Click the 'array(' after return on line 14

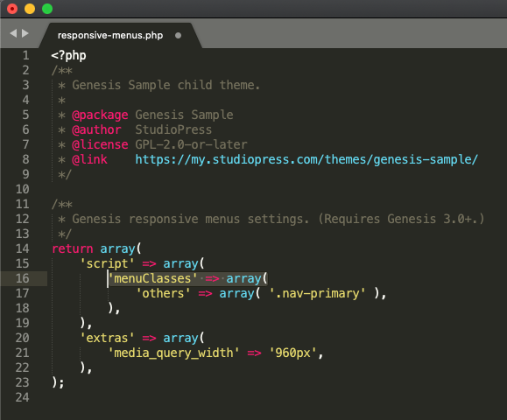click(x=121, y=249)
